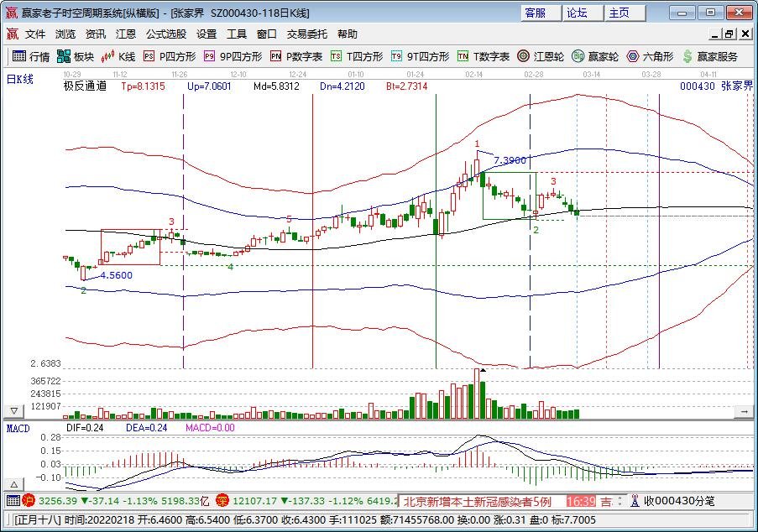
Task: Click the 4.5600 low price label
Action: tap(116, 275)
